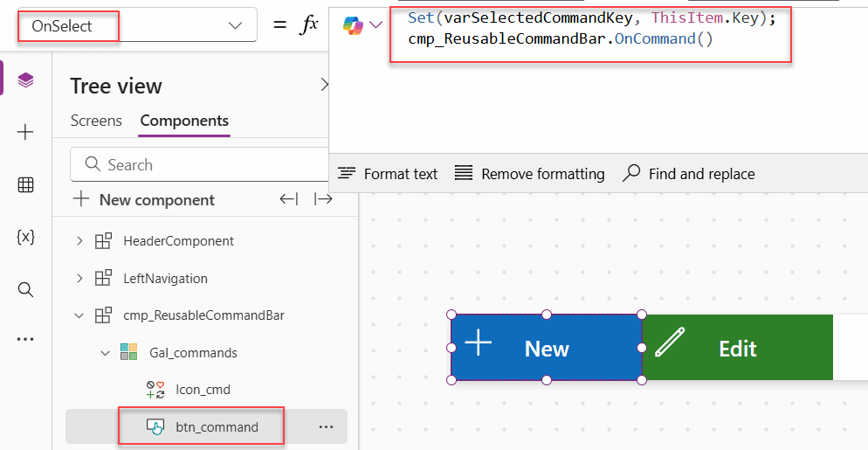Click inside the formula editor text

click(593, 29)
